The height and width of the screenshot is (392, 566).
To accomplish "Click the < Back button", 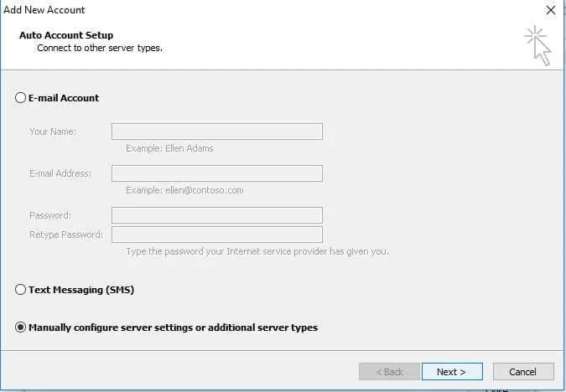I will click(389, 371).
